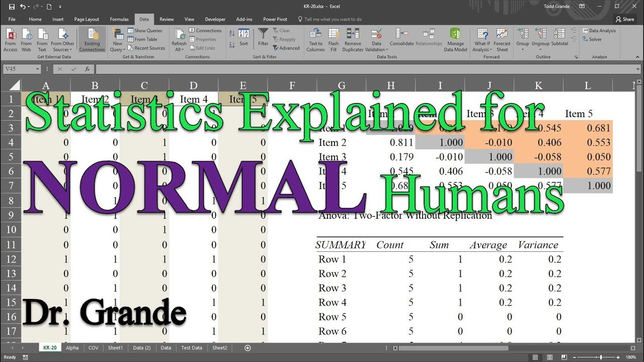Click the Tell me search box
644x362 pixels.
click(x=330, y=19)
